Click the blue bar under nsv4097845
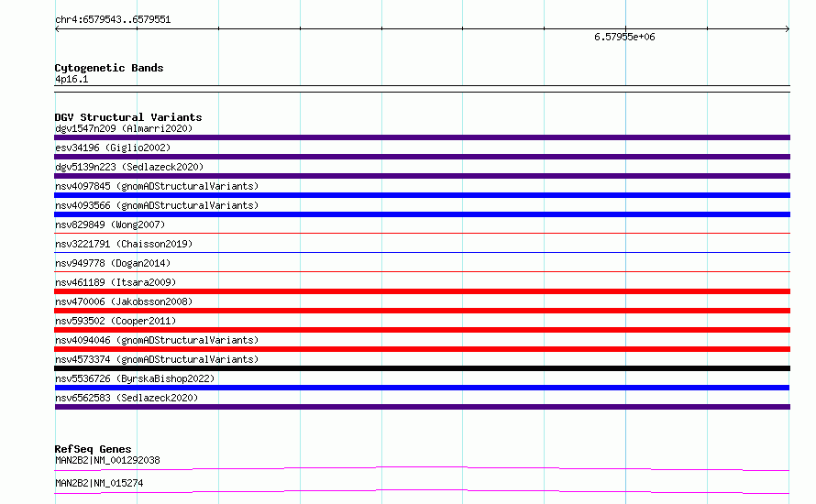This screenshot has width=816, height=504. tap(422, 195)
